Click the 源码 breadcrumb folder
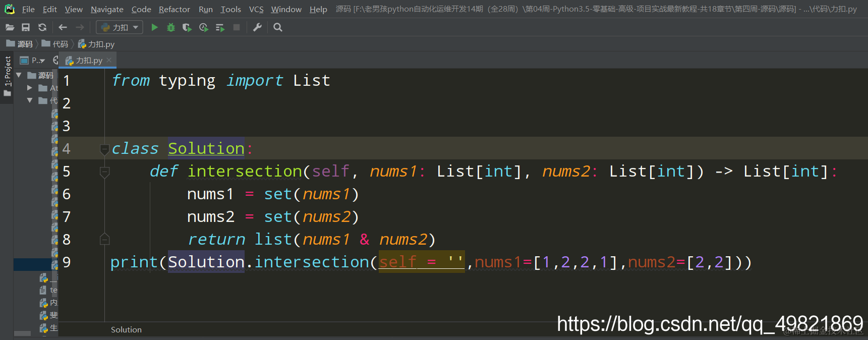868x340 pixels. point(20,44)
